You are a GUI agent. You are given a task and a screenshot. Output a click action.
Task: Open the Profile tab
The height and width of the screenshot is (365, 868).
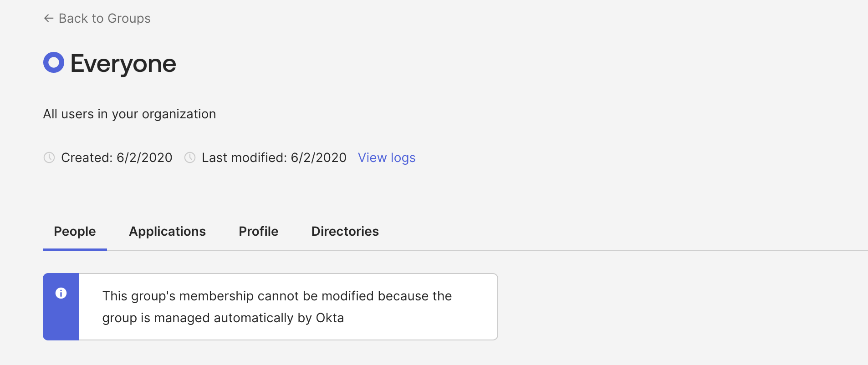tap(258, 231)
